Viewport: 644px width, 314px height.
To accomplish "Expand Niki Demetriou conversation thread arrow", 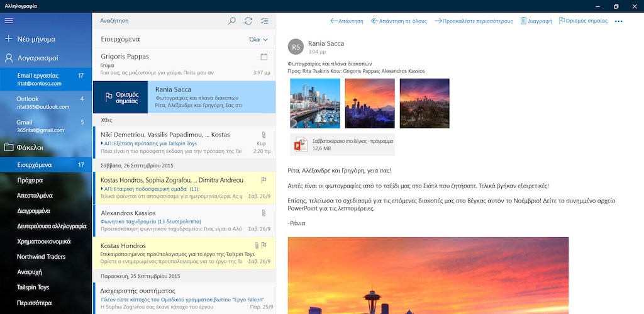I will [103, 143].
